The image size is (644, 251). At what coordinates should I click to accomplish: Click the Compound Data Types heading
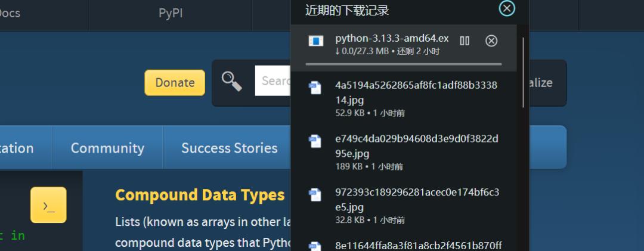(200, 195)
